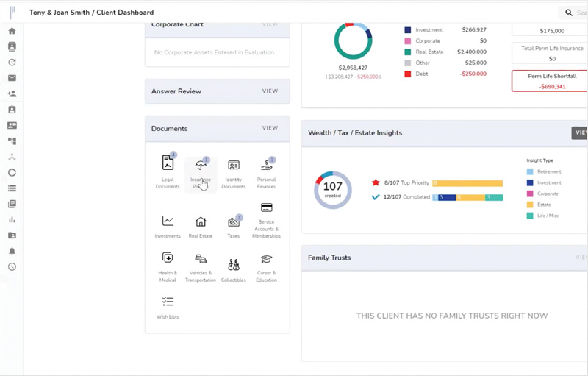Click VIEW on Family Trusts card
Viewport: 588px width, 376px height.
tap(581, 258)
